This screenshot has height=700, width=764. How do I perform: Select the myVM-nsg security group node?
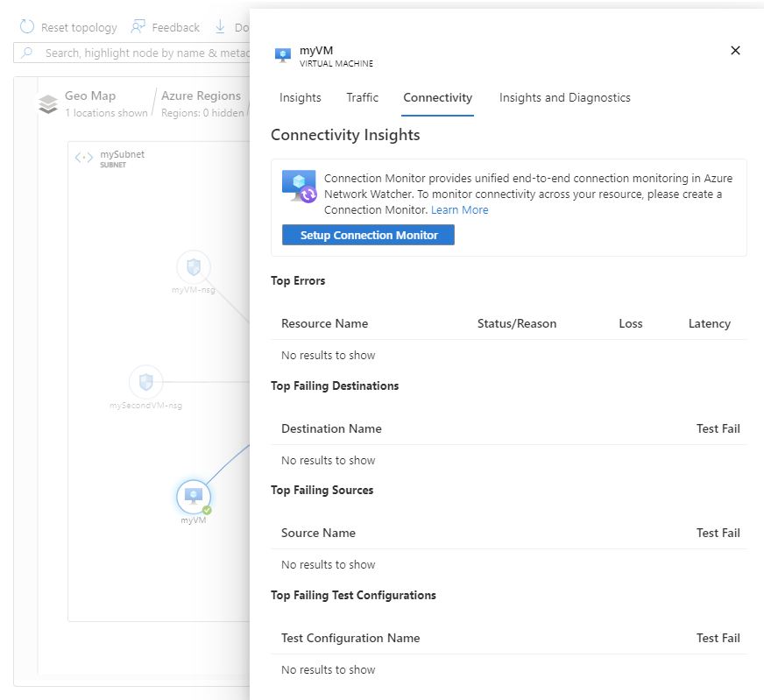[194, 267]
